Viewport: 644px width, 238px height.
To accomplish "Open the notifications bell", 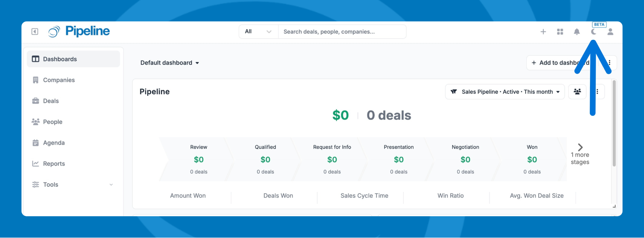I will (577, 32).
